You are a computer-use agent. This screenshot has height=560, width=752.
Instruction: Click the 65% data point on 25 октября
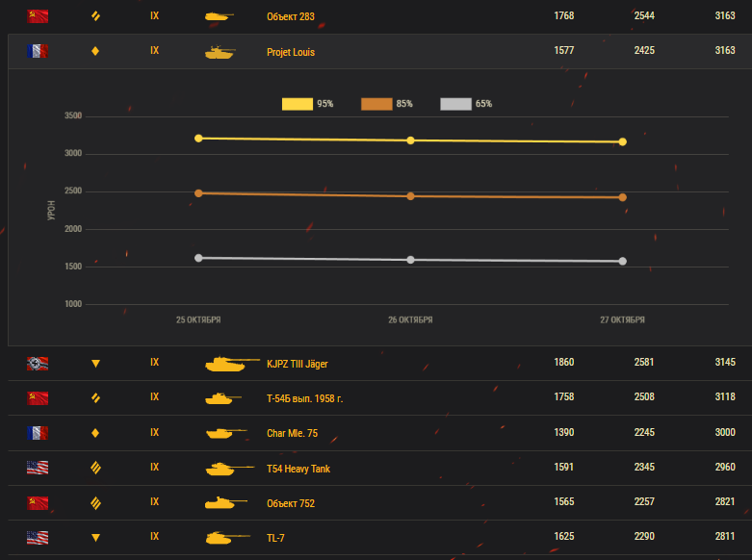198,258
